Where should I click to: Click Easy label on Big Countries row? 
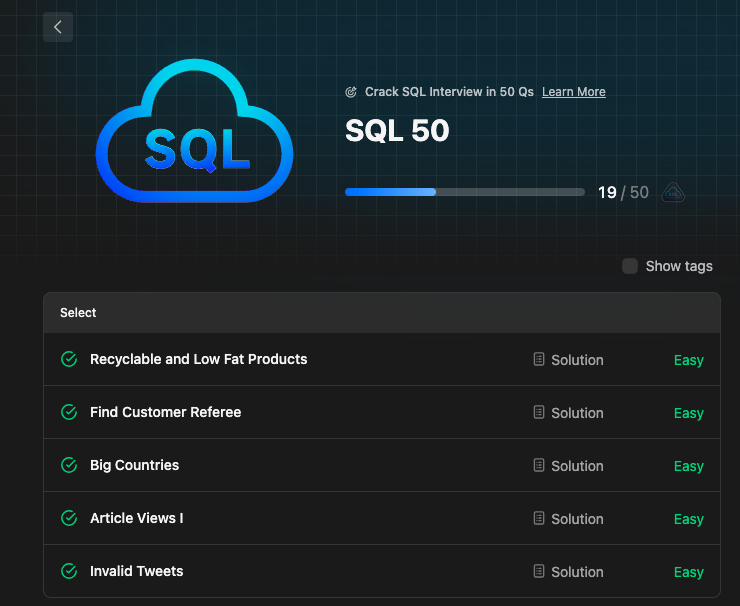click(x=689, y=466)
